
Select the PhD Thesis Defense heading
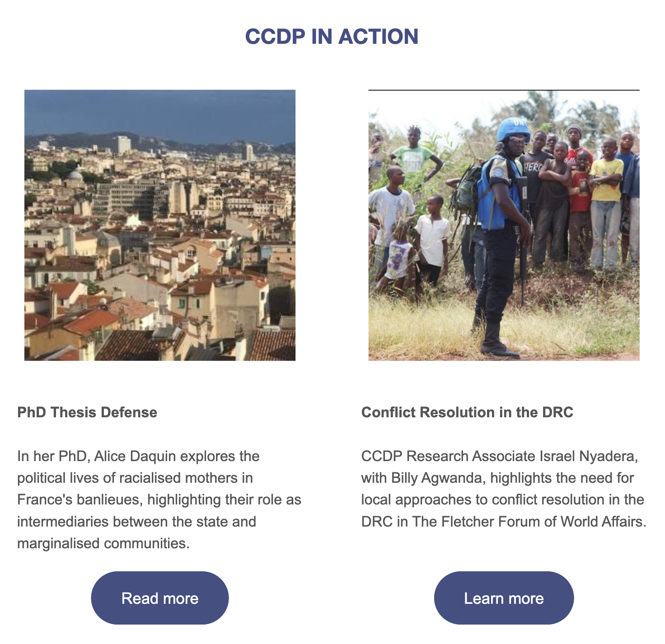[87, 412]
